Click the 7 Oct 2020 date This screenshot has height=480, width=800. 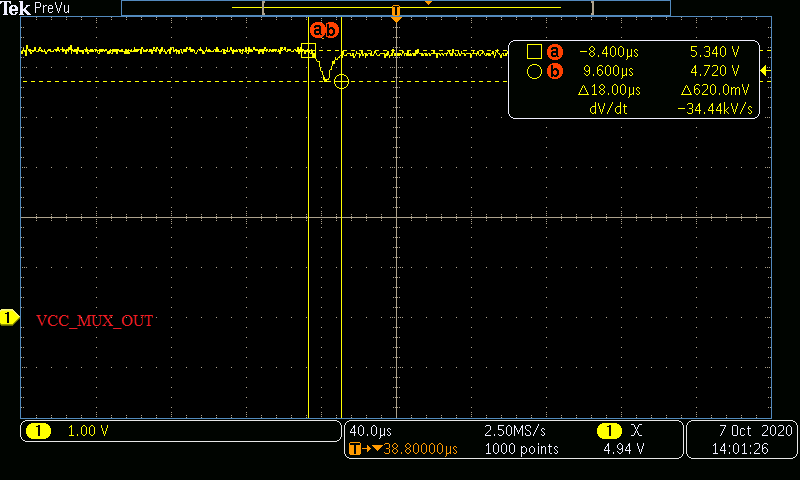756,431
